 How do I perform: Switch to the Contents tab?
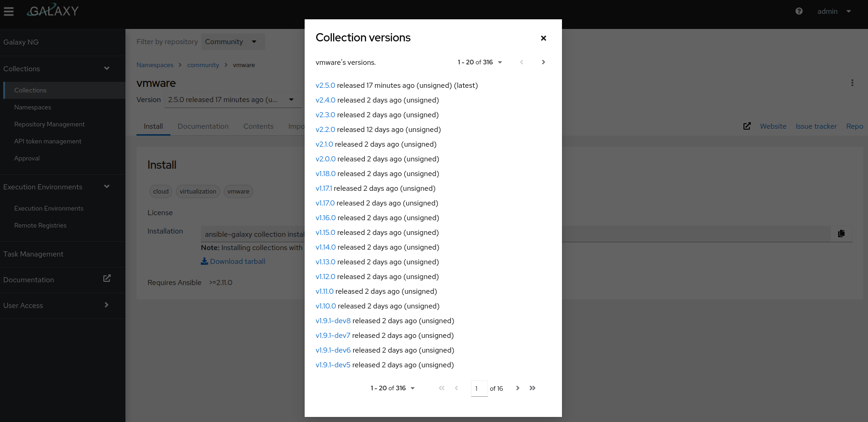pyautogui.click(x=258, y=126)
